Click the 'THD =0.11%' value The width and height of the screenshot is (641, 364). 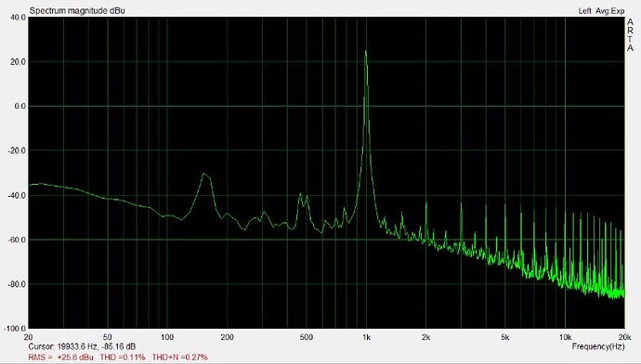coord(123,357)
